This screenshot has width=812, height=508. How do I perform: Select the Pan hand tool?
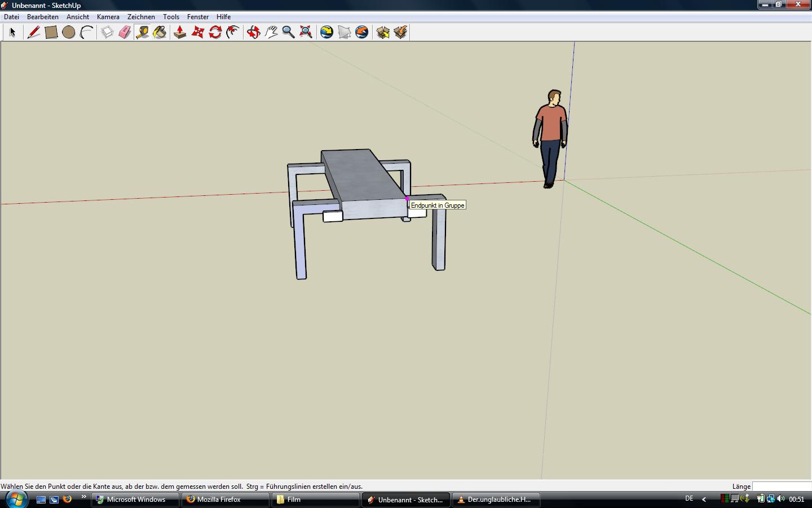(x=271, y=32)
